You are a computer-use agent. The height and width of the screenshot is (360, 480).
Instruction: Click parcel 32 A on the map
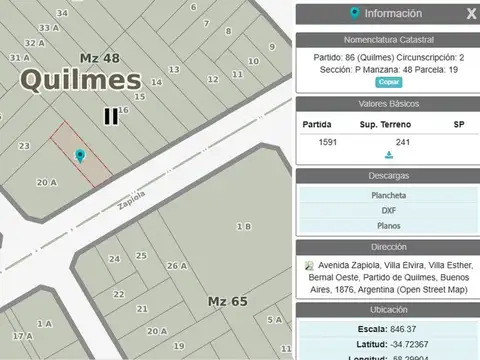click(x=35, y=43)
